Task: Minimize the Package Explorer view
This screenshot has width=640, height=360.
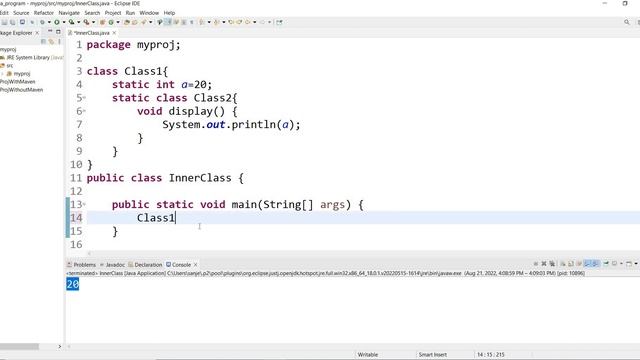Action: [50, 31]
